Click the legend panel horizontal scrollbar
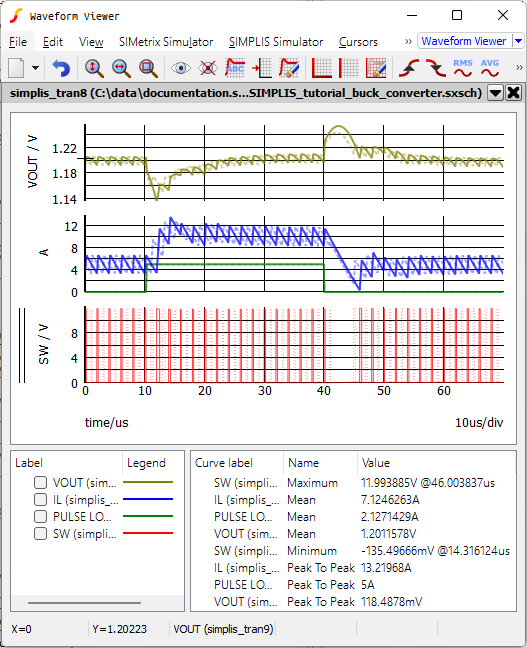The width and height of the screenshot is (527, 648). pyautogui.click(x=84, y=603)
